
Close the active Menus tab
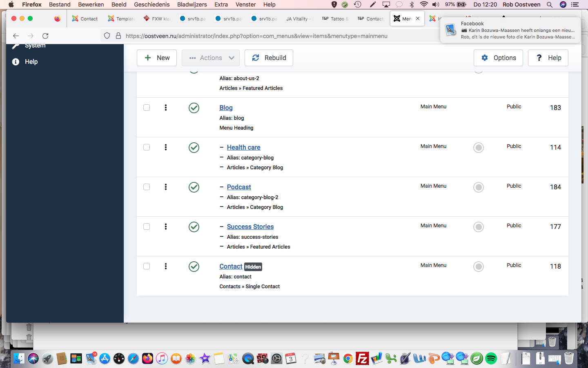(x=418, y=18)
